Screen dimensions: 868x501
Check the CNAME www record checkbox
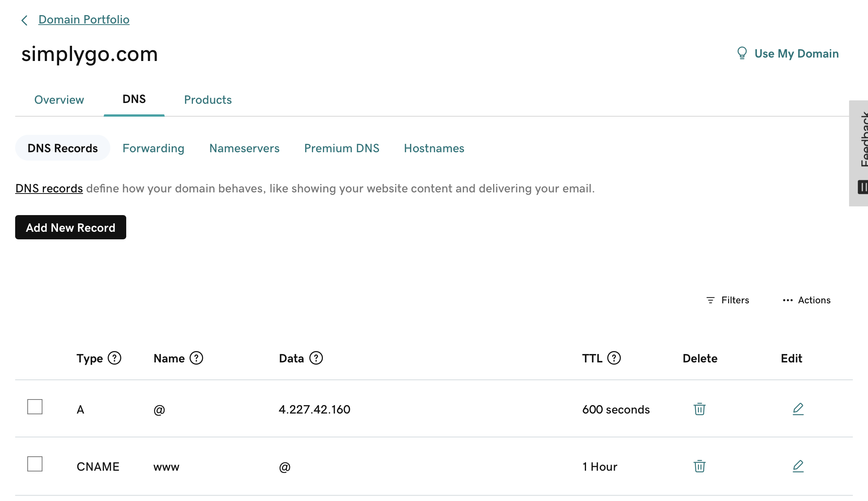(35, 464)
